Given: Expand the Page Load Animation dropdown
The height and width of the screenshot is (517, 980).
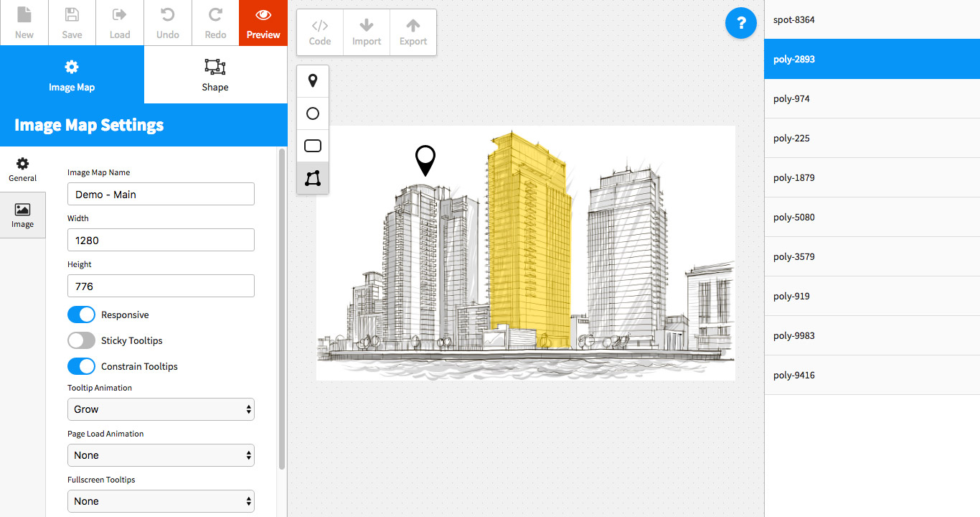Looking at the screenshot, I should [161, 455].
